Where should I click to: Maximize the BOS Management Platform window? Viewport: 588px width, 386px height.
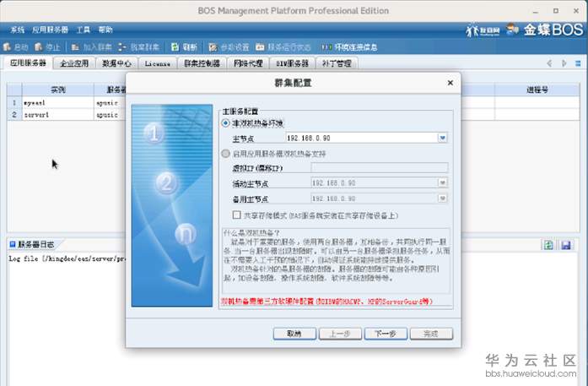click(x=556, y=11)
